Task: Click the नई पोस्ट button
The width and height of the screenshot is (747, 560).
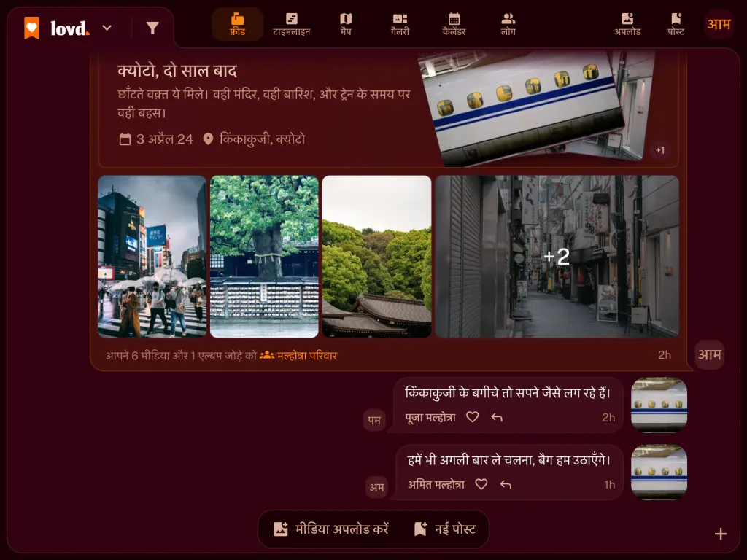Action: tap(444, 529)
